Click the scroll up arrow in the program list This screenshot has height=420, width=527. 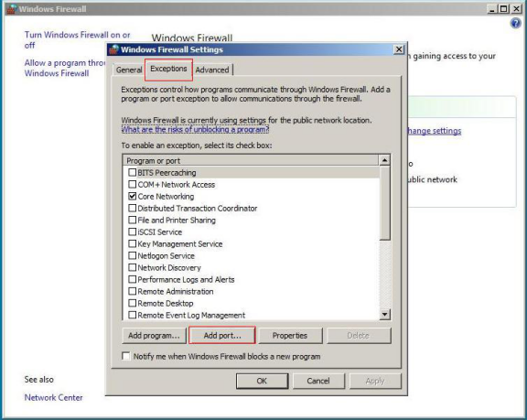tap(384, 160)
